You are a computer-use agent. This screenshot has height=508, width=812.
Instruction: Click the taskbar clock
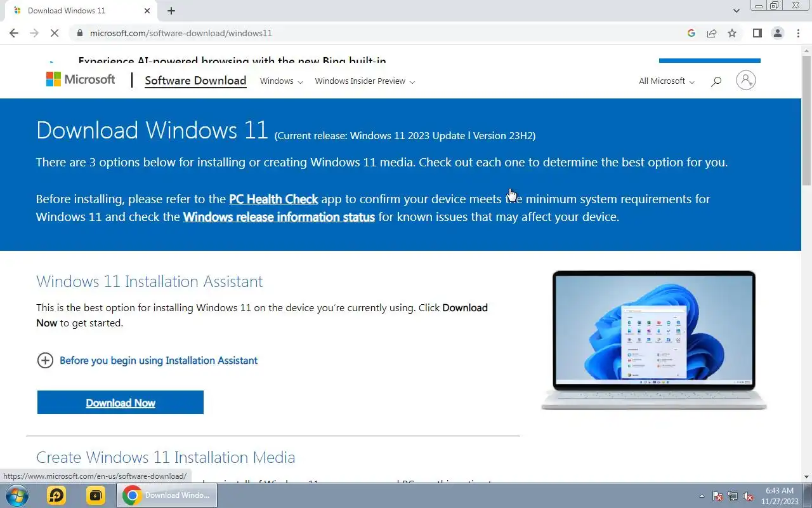point(779,496)
